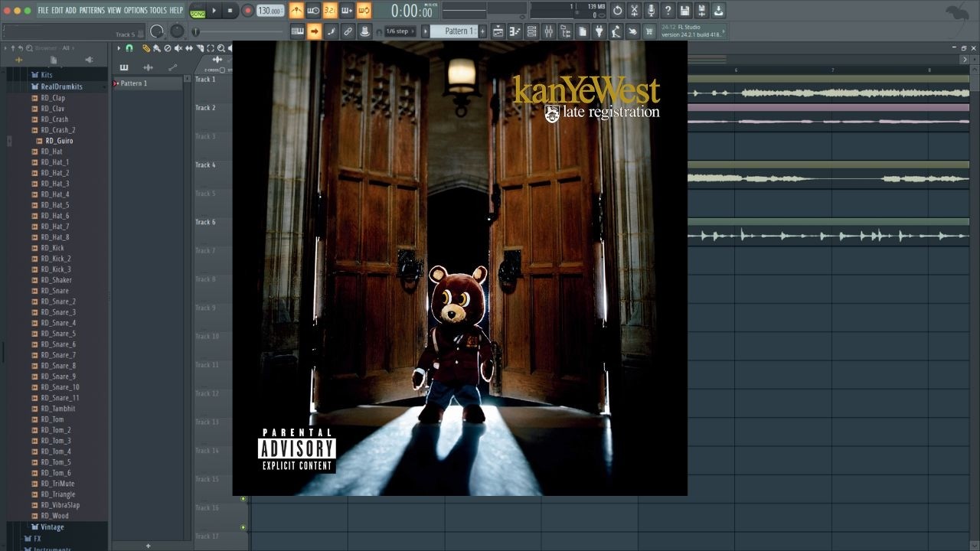
Task: Select the RD_Guiro sample in browser
Action: tap(59, 141)
